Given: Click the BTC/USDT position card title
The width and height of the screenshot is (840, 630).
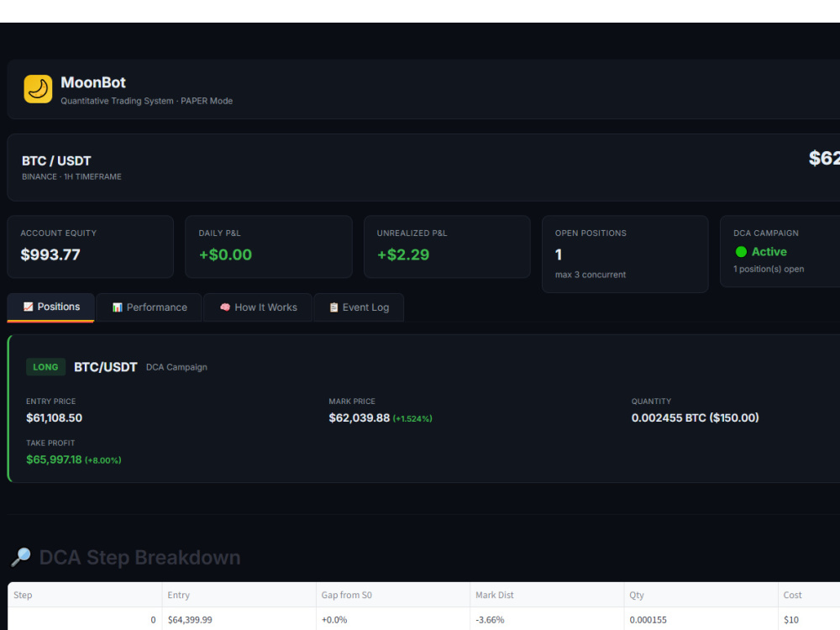Looking at the screenshot, I should (x=106, y=367).
